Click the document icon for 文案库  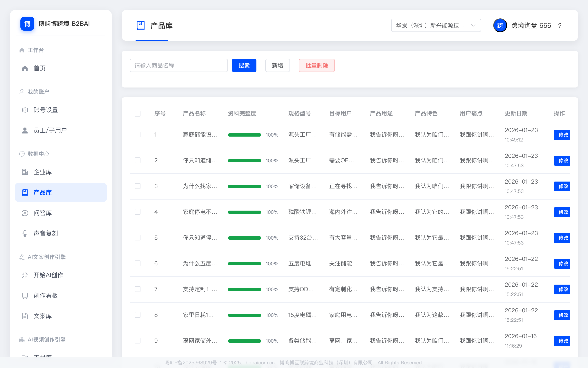25,316
